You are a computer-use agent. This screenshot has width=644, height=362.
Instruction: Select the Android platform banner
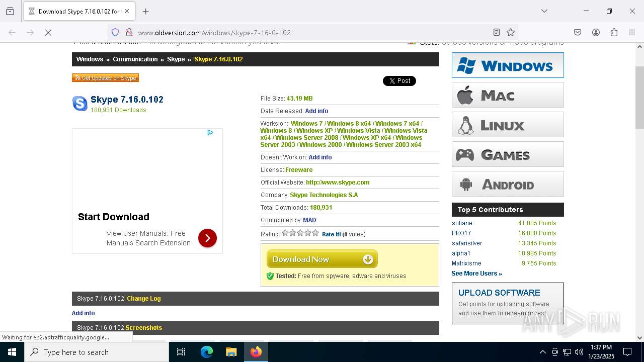508,184
